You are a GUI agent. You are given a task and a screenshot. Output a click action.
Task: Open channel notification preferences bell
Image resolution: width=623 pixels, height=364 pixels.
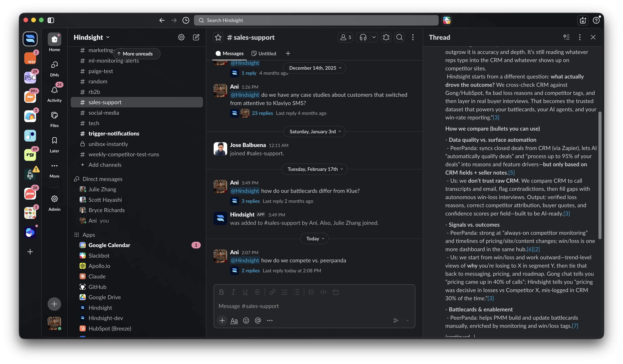tap(386, 37)
